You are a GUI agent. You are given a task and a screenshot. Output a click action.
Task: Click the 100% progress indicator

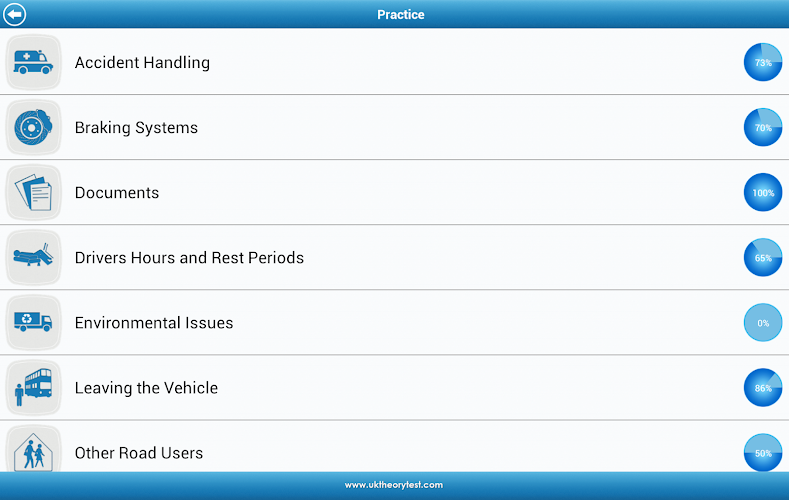(x=763, y=192)
